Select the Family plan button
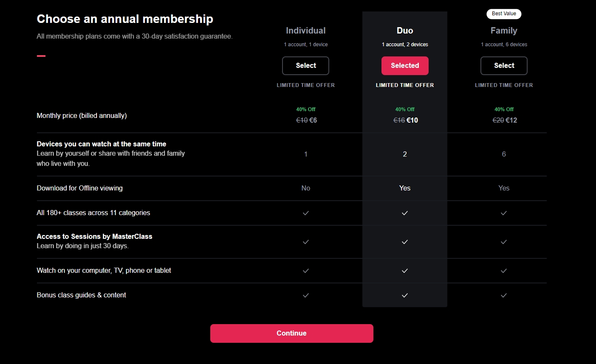Screen dimensions: 596x364 (504, 66)
